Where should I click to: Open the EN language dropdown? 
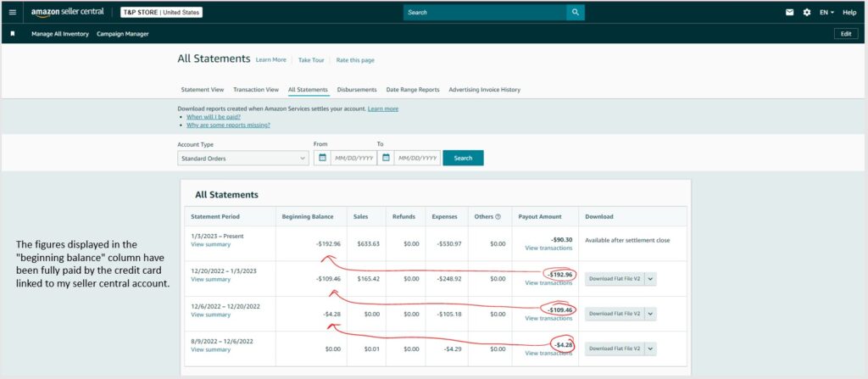click(827, 13)
